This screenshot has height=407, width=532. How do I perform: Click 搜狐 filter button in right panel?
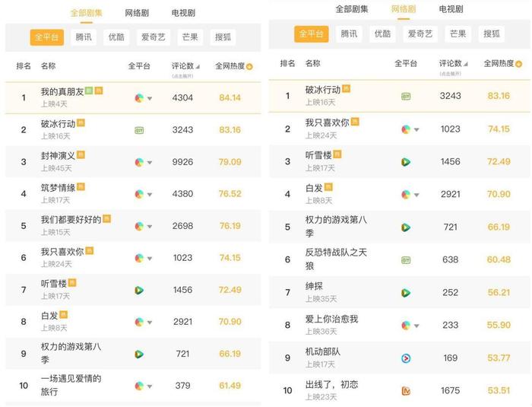492,34
